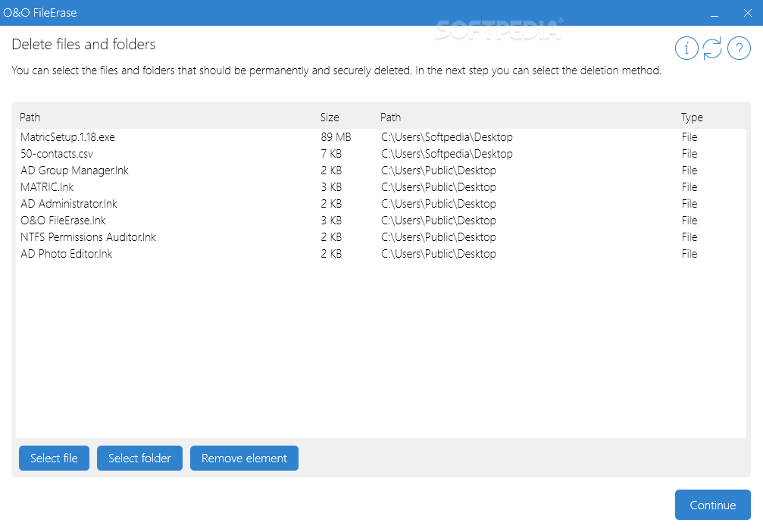Select NTFS Permissions Auditor.lnk row

[381, 237]
